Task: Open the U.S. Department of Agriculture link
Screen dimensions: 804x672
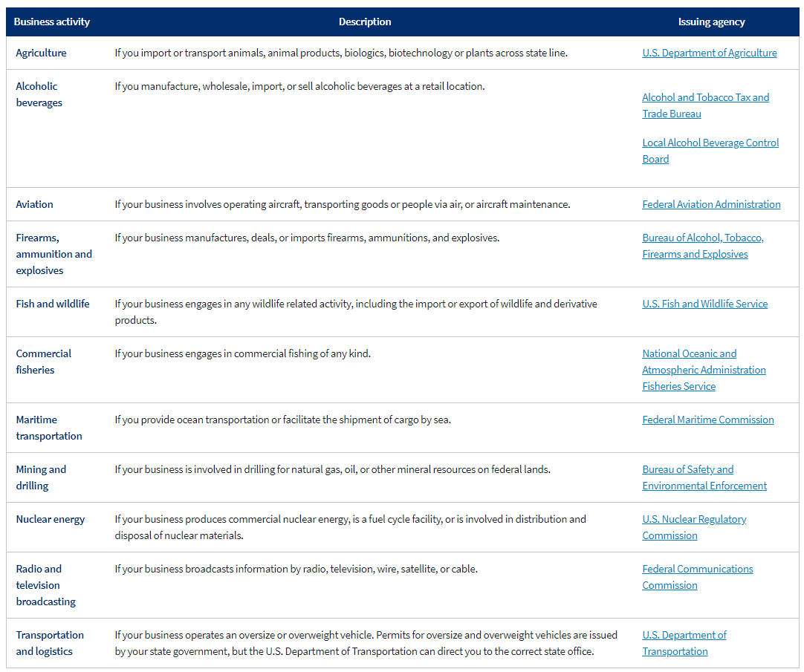Action: point(709,53)
